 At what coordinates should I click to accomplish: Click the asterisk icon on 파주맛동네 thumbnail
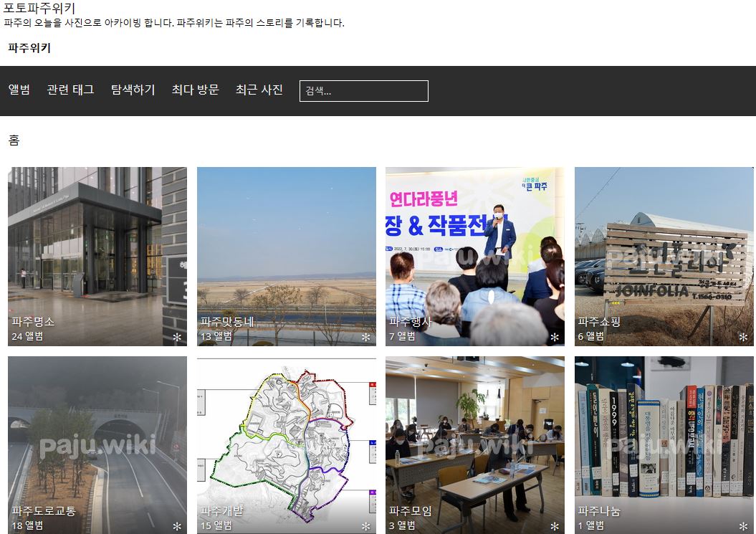coord(365,337)
